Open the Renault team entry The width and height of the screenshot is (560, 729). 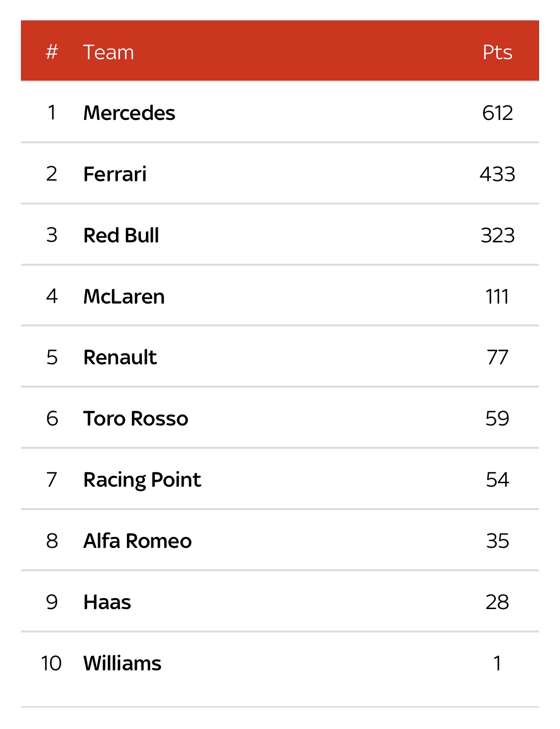point(280,357)
